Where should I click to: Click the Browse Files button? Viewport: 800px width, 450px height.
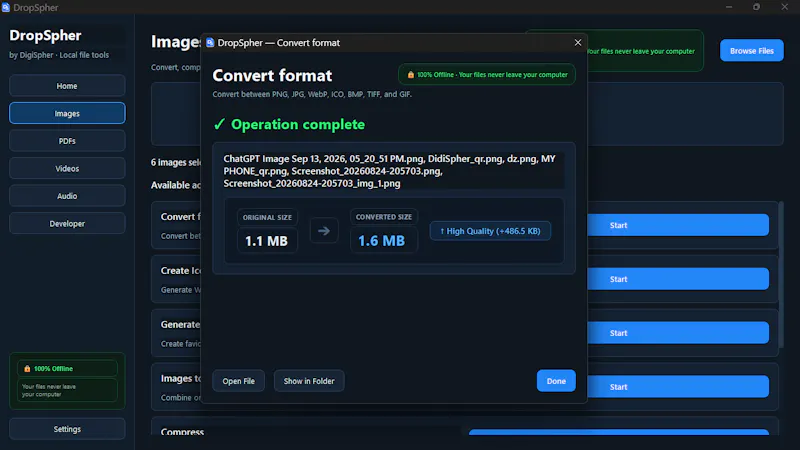click(x=752, y=51)
